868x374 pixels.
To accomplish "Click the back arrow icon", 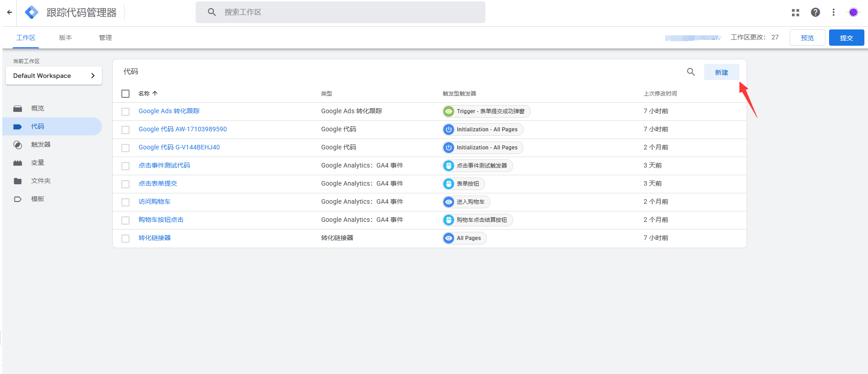I will (10, 13).
